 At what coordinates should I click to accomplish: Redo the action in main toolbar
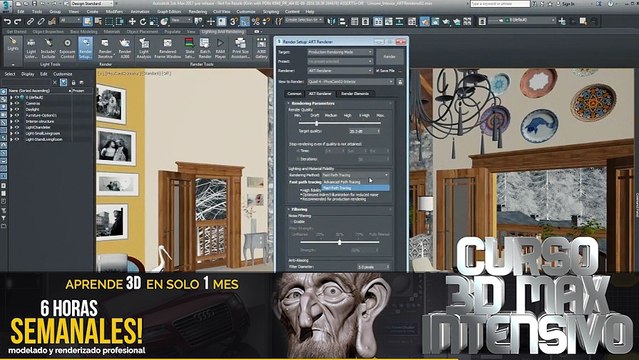coord(18,21)
